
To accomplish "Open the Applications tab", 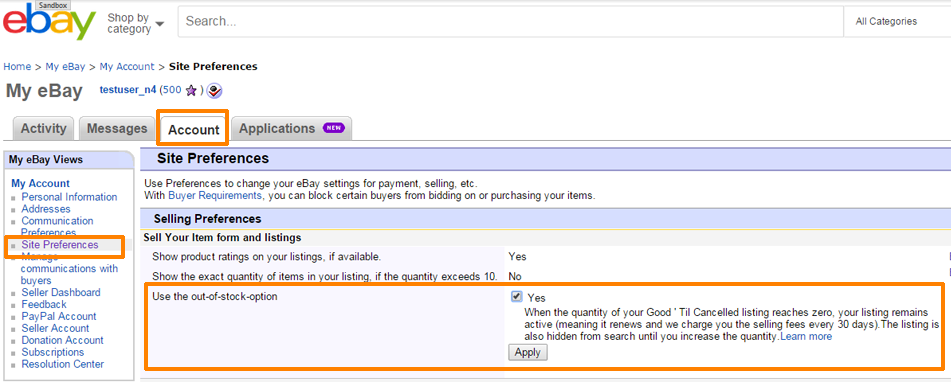I will coord(292,129).
